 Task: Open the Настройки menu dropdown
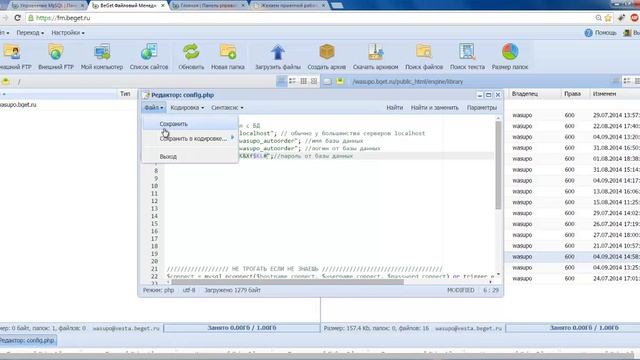pos(68,33)
